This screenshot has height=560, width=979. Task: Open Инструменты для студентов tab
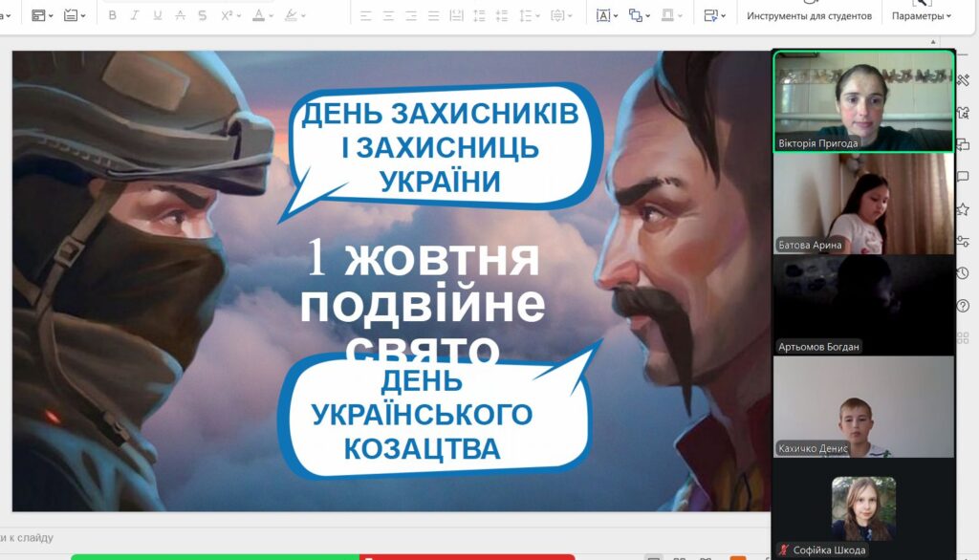coord(809,16)
